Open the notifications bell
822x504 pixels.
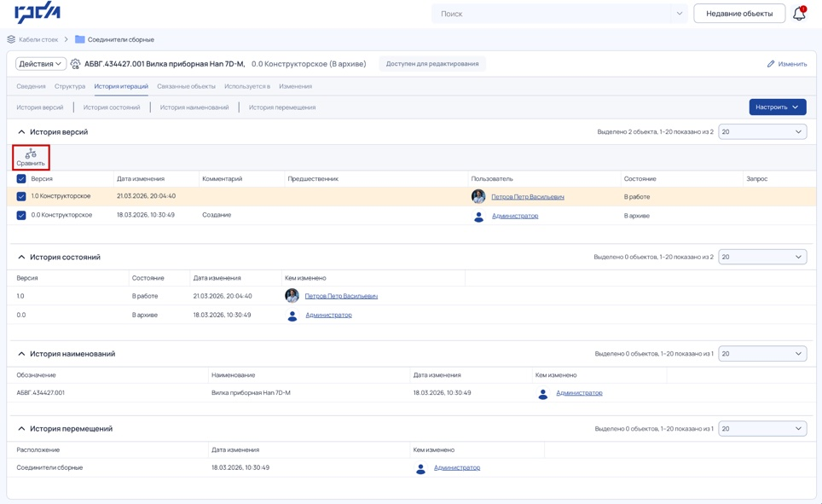pos(799,14)
